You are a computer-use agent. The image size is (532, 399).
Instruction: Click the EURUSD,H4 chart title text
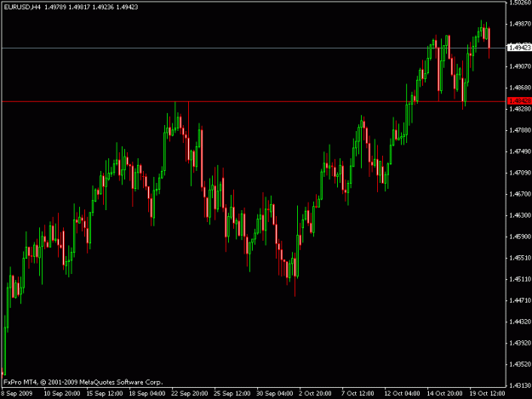[22, 7]
